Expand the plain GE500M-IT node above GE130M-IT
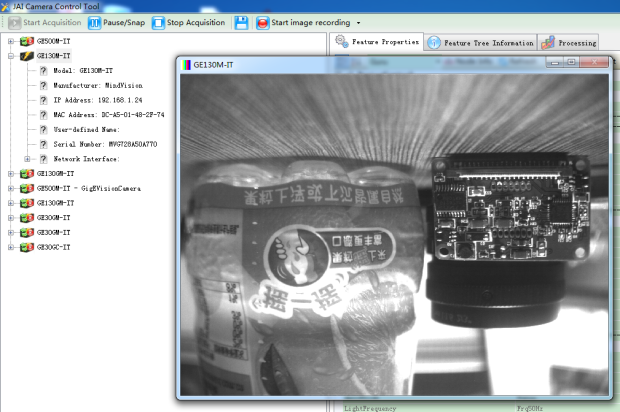The height and width of the screenshot is (412, 620). click(x=11, y=41)
